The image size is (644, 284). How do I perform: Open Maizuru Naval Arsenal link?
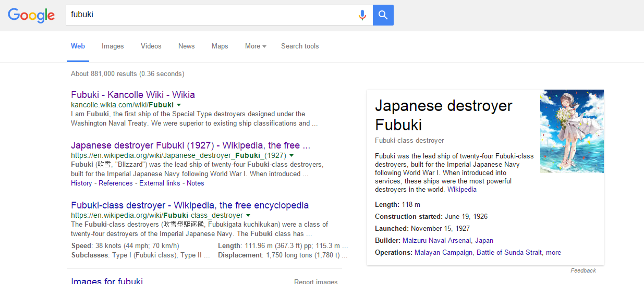[x=437, y=241]
